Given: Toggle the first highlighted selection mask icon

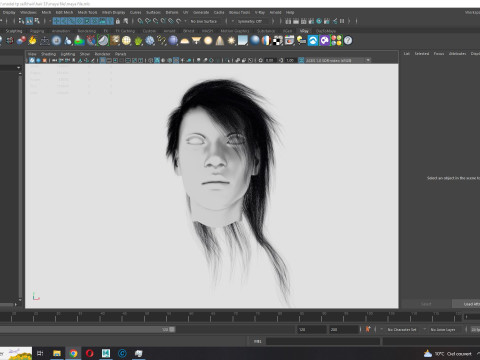Looking at the screenshot, I should [56, 21].
